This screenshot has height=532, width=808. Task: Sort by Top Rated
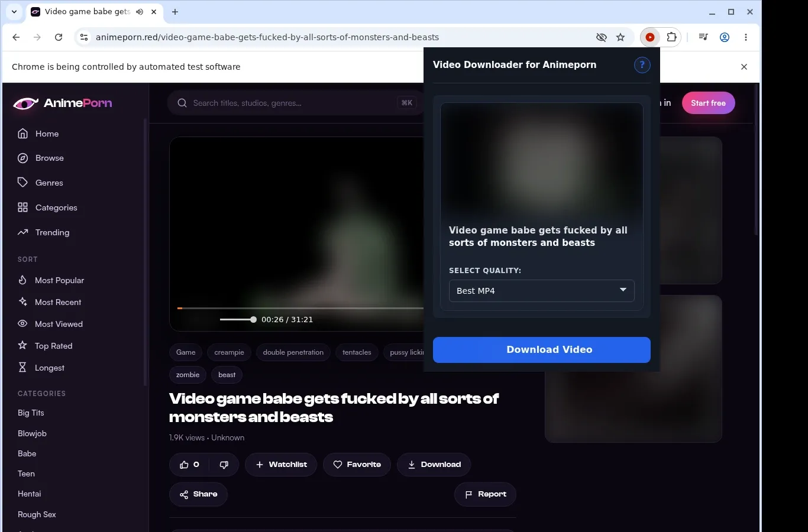45,346
